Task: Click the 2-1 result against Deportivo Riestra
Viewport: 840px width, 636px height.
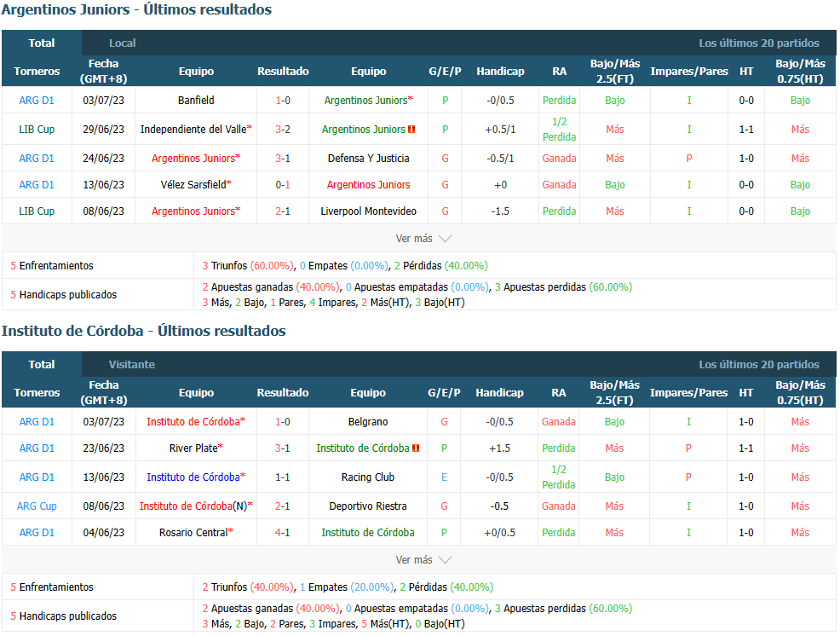Action: coord(282,506)
